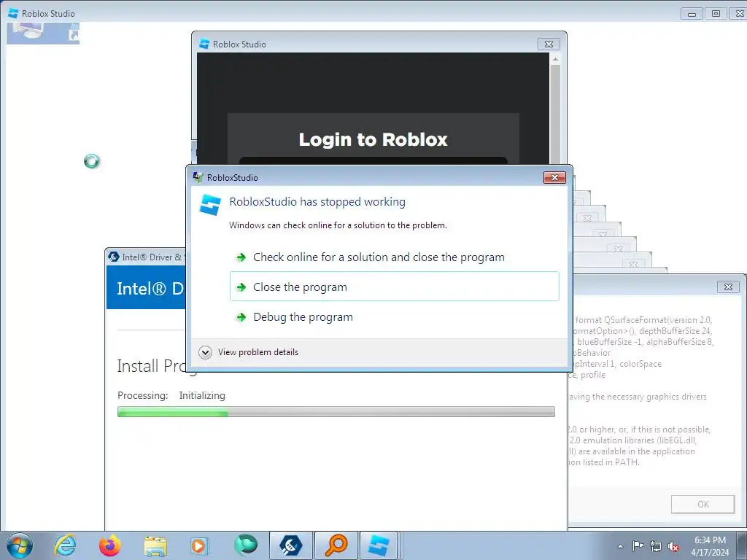This screenshot has height=560, width=747.
Task: Show hidden tray icons arrow
Action: pos(620,546)
